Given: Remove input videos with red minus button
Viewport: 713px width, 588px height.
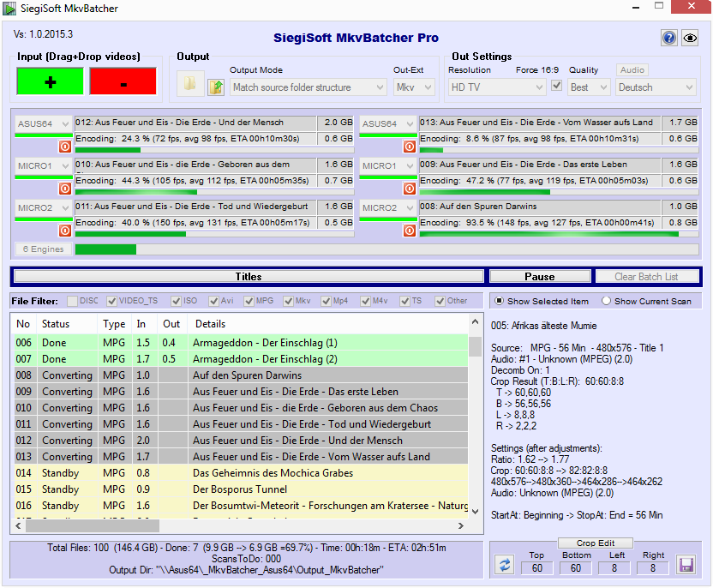Looking at the screenshot, I should [x=123, y=81].
